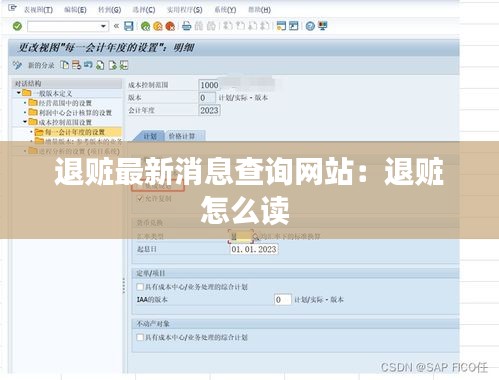Click the Generate Shortcut icon
The width and height of the screenshot is (499, 380).
(294, 26)
